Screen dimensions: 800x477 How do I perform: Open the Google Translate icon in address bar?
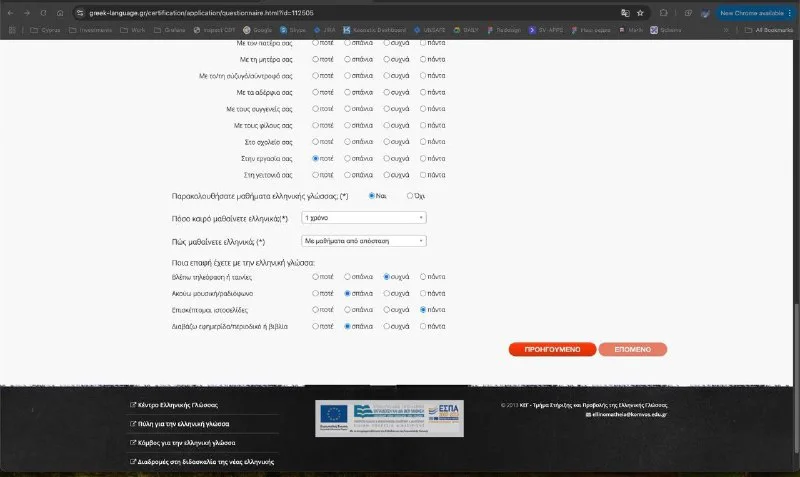(624, 13)
